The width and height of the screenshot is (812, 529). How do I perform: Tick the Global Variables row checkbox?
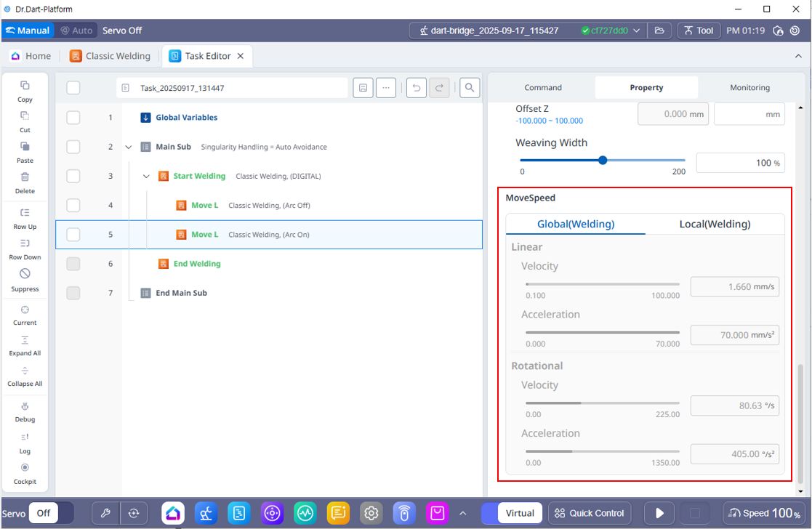73,118
